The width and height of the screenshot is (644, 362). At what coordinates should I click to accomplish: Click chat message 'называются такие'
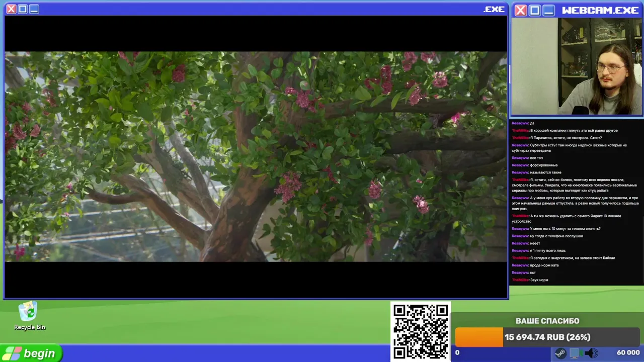coord(536,172)
